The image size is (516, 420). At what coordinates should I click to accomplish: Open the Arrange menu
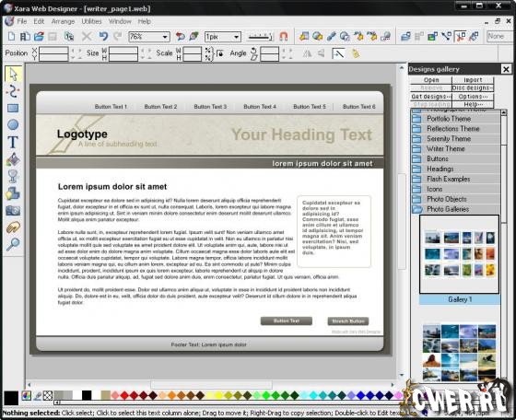pyautogui.click(x=63, y=21)
